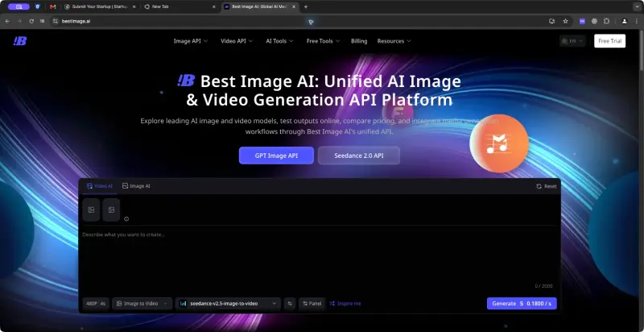Click the purple tab group pill
The height and width of the screenshot is (332, 644).
tap(19, 7)
